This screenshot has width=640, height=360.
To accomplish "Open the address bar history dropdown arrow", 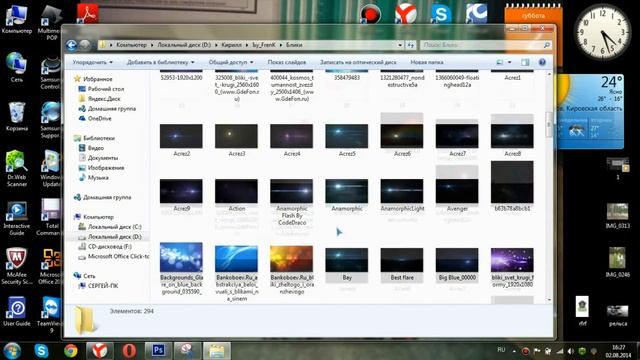I will pos(400,45).
